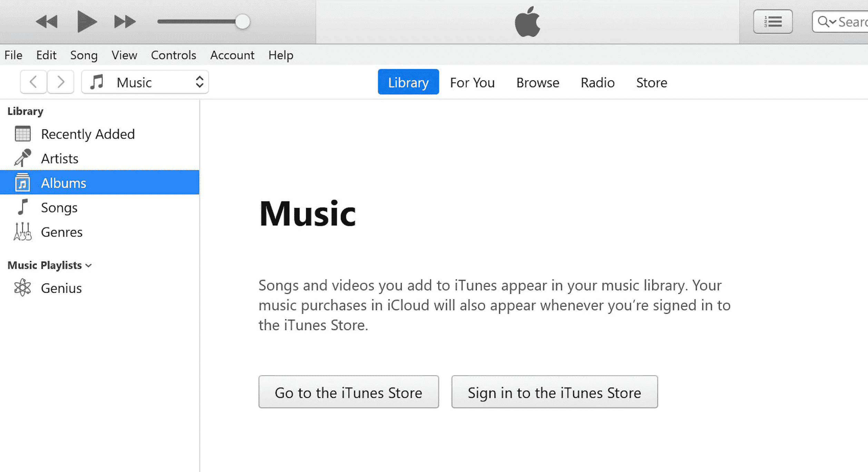
Task: Click Go to the iTunes Store button
Action: (348, 392)
